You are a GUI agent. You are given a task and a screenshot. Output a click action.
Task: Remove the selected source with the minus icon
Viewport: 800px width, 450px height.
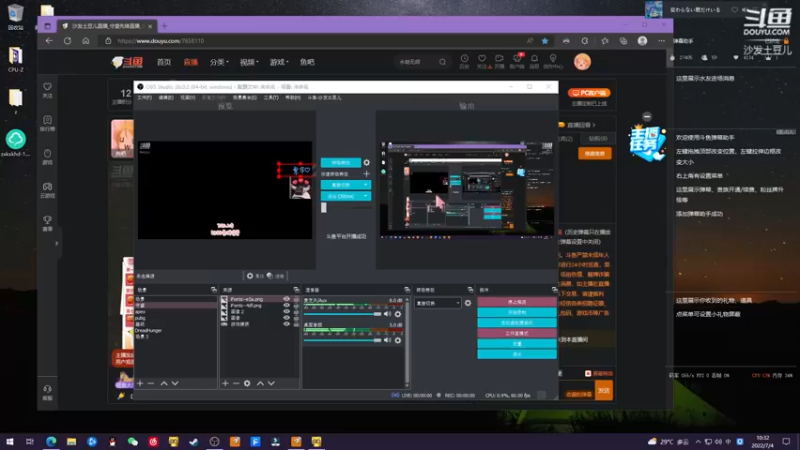[x=236, y=383]
